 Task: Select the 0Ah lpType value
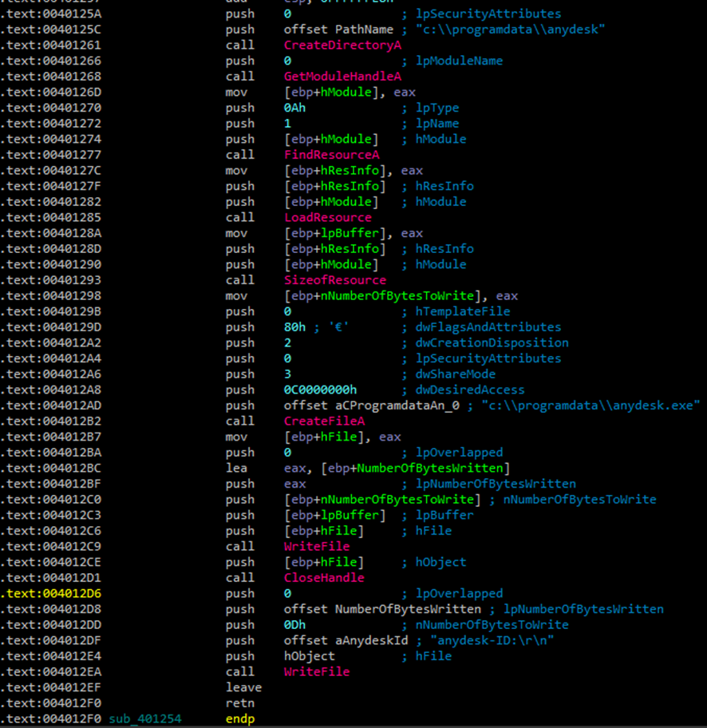tap(294, 108)
